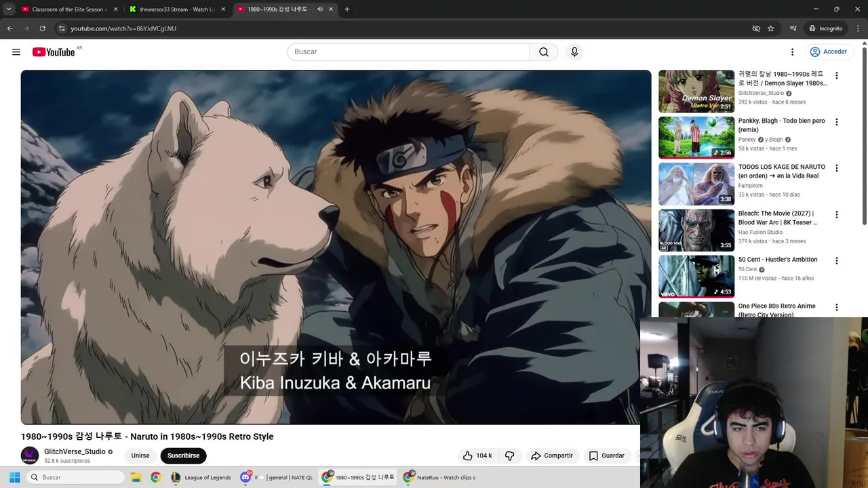Open Discord general NATE taskbar item
The image size is (868, 488).
coord(277,477)
